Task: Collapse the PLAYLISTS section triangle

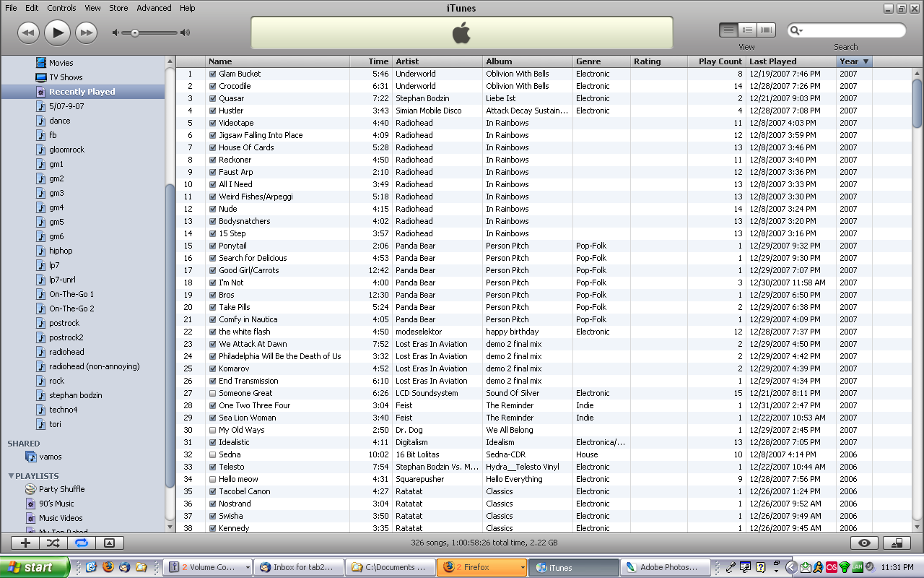Action: click(11, 476)
